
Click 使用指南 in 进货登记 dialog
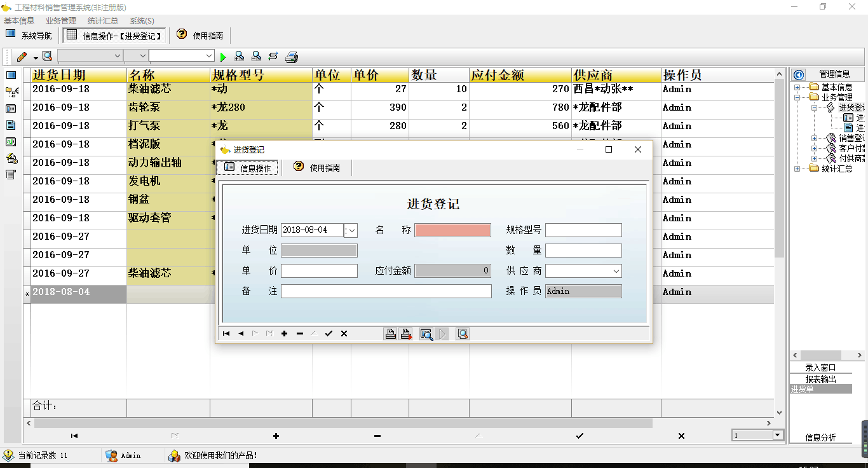[x=317, y=168]
